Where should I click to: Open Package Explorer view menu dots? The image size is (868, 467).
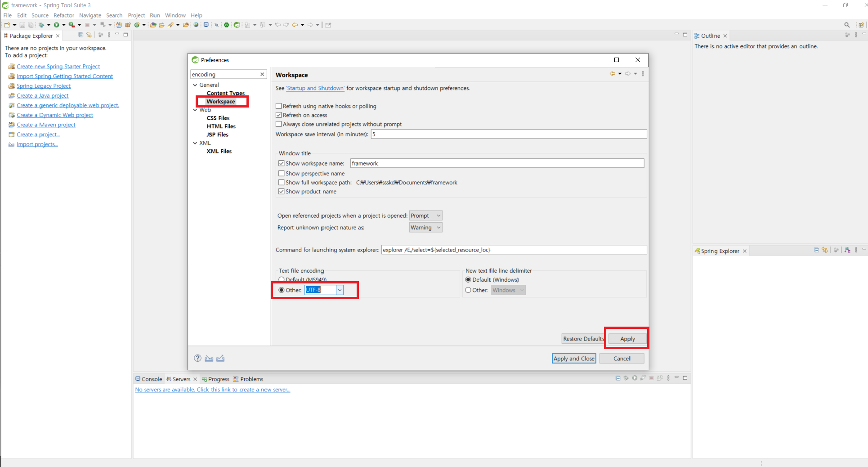pyautogui.click(x=109, y=35)
